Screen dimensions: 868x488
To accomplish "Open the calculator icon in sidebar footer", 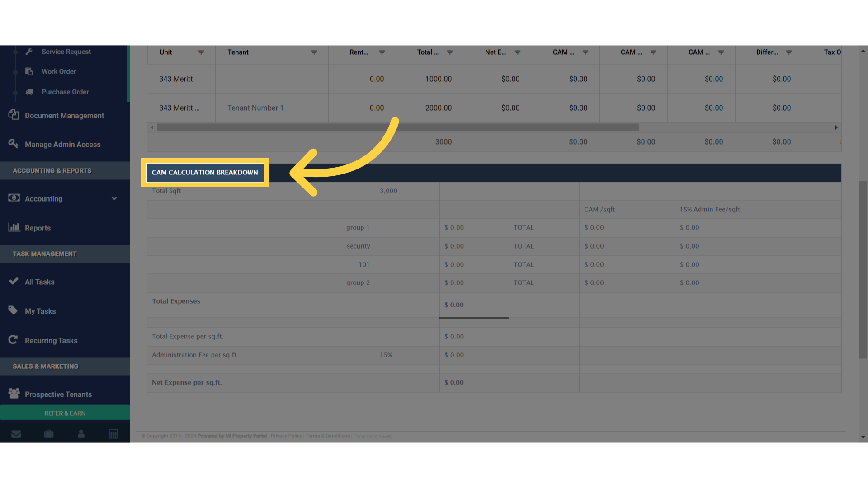I will (113, 434).
